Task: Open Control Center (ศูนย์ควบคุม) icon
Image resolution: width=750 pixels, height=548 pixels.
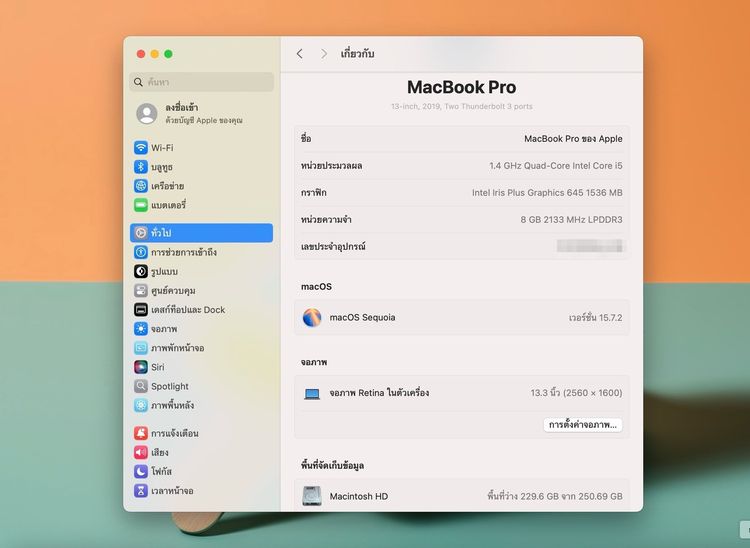Action: click(x=141, y=290)
